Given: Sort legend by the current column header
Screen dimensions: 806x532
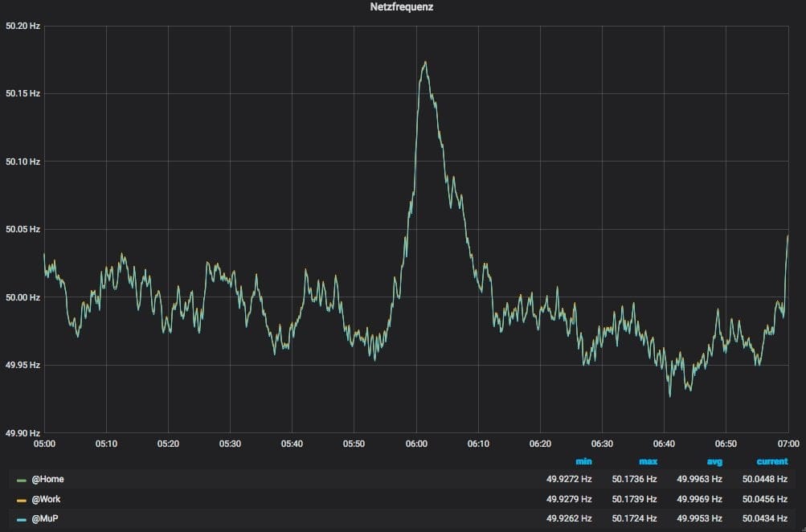Looking at the screenshot, I should click(771, 461).
